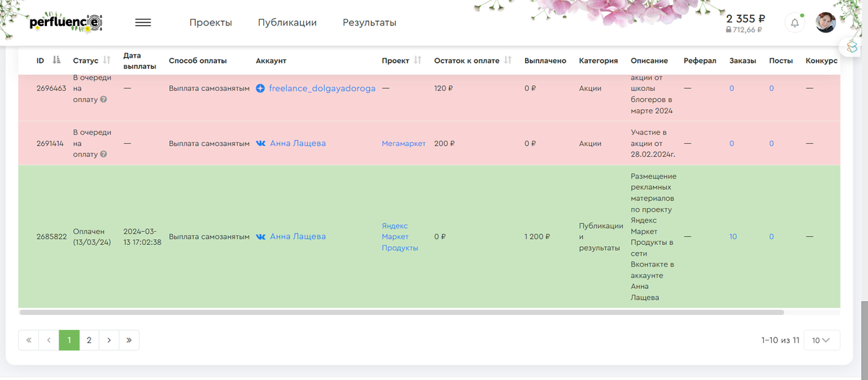
Task: Click remaining amount 120 ₽
Action: tap(444, 88)
